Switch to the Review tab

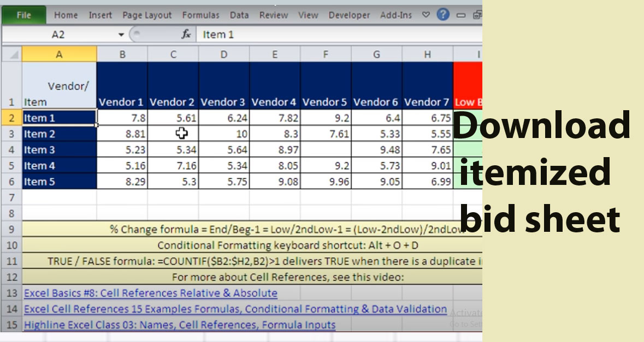(x=273, y=15)
